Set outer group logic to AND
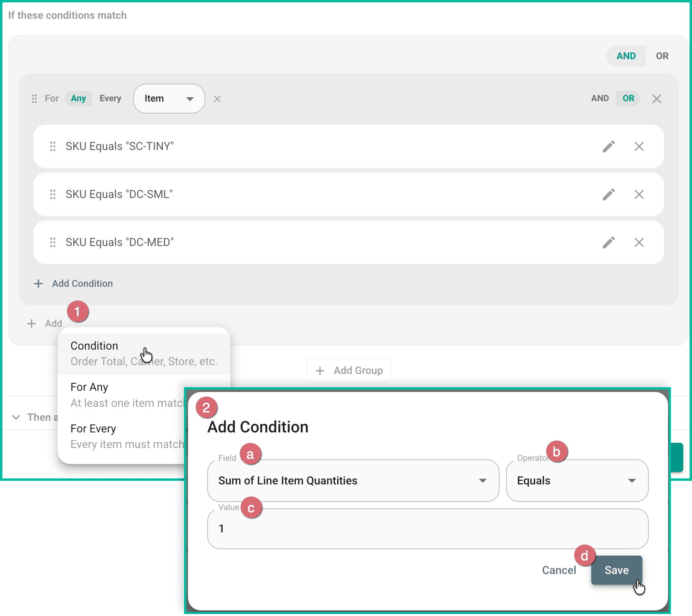692x616 pixels. [626, 56]
